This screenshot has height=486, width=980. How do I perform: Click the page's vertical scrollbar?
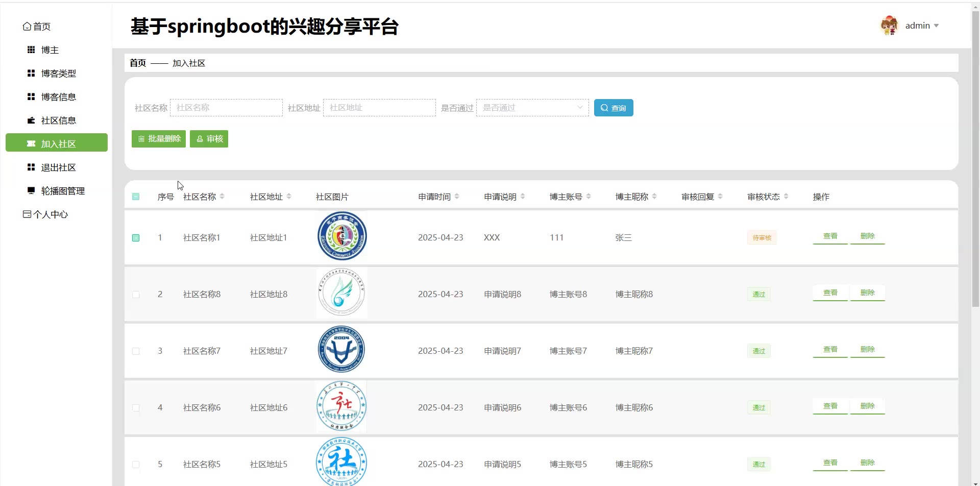click(975, 153)
